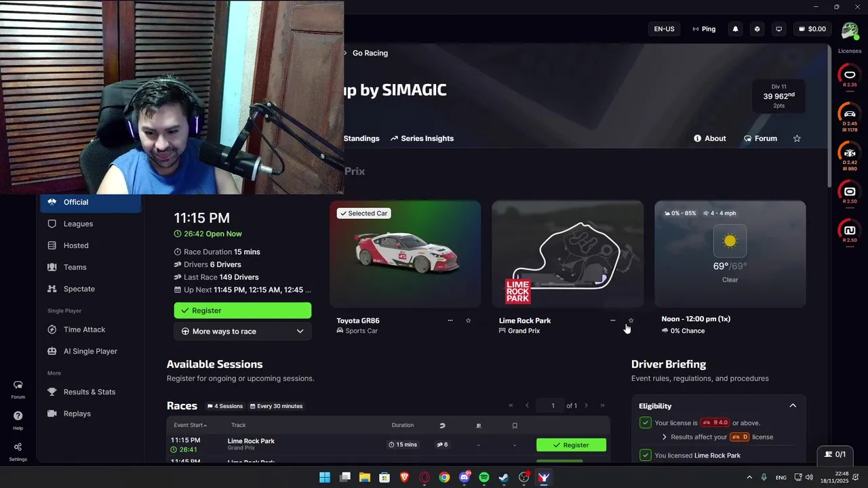
Task: Register for the 11:15 PM race row
Action: [571, 445]
